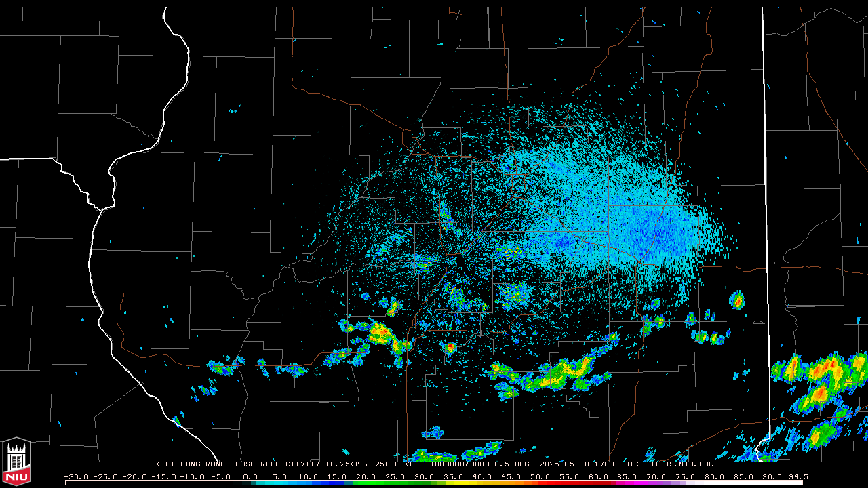Click the "30.0" scale label
This screenshot has width=868, height=488.
425,477
